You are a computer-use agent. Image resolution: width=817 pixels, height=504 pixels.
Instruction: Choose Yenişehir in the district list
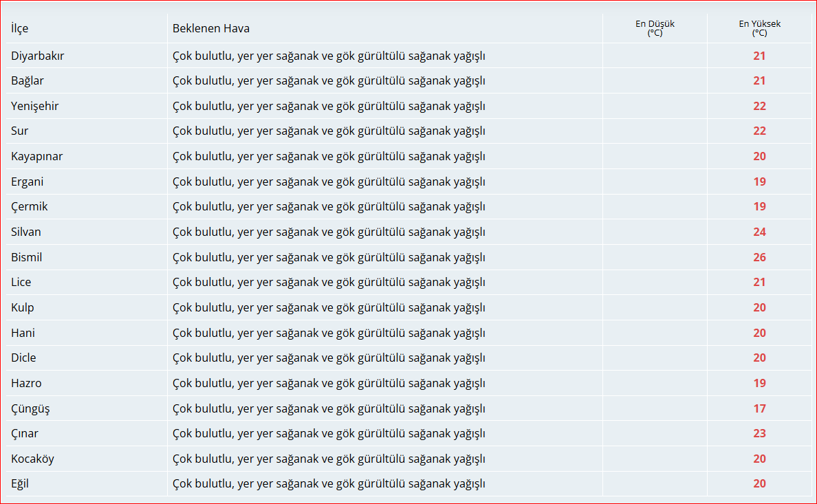point(35,107)
